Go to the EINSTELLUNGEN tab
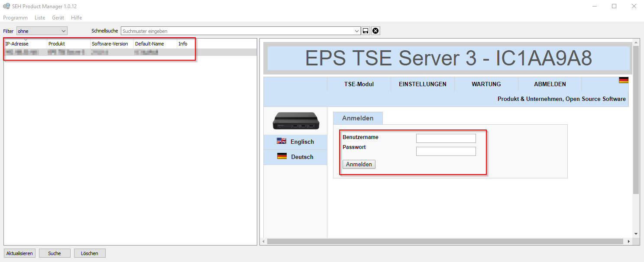Image resolution: width=644 pixels, height=262 pixels. tap(422, 84)
